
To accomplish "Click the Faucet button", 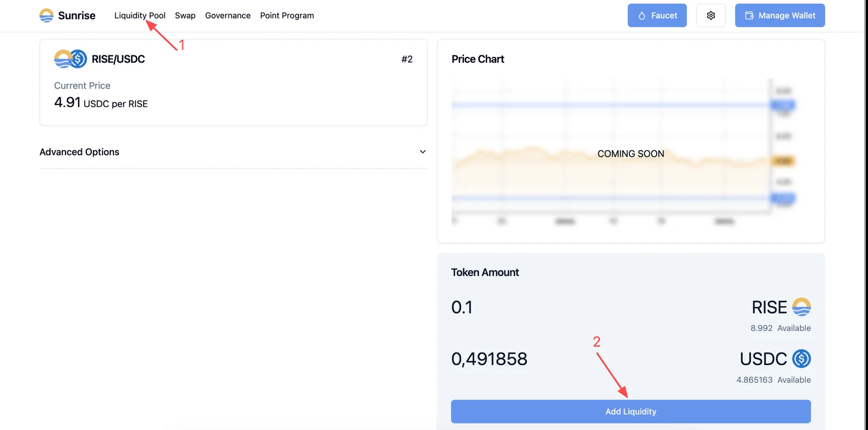I will coord(657,15).
